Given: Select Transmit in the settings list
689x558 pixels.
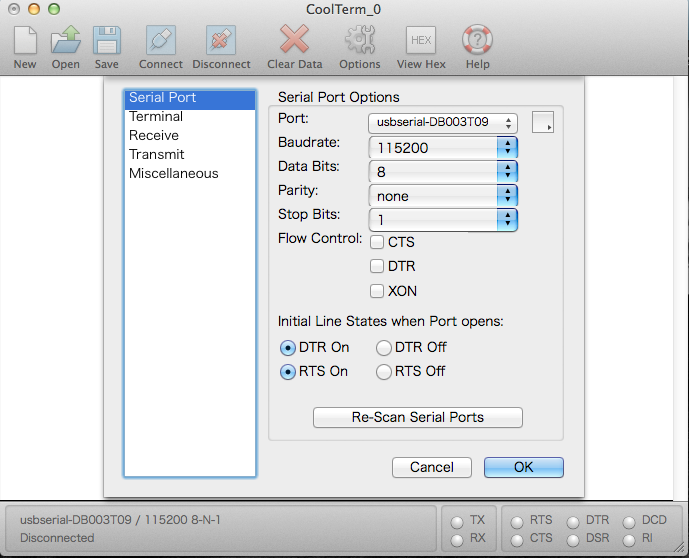Looking at the screenshot, I should 157,155.
